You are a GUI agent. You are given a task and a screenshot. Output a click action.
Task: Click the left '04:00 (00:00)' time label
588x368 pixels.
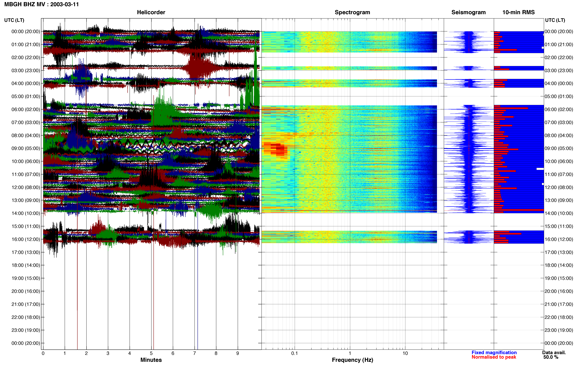pos(26,83)
